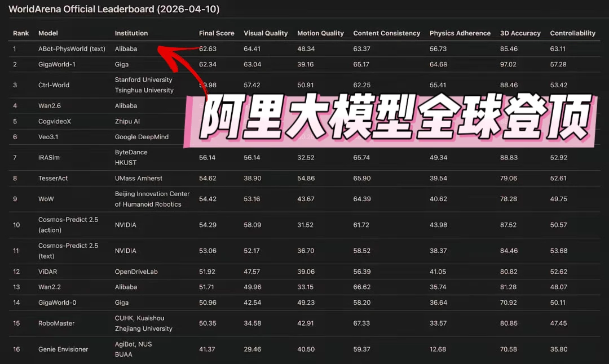Select the Veo3.1 model name
This screenshot has height=364, width=609.
coord(48,137)
